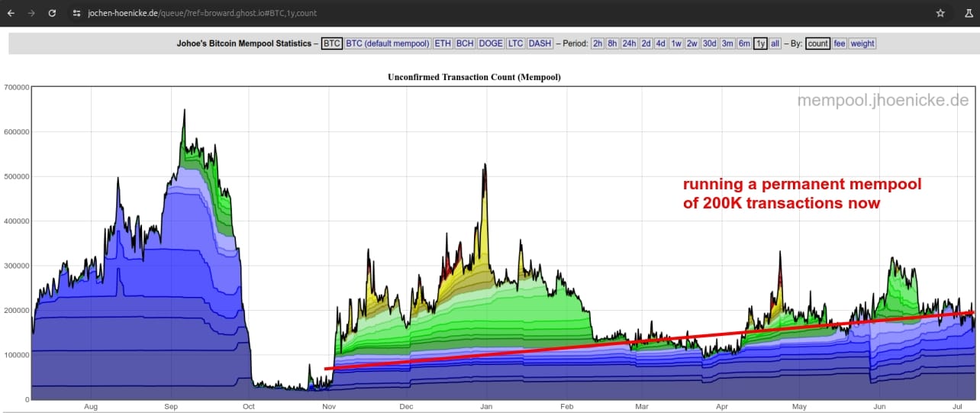This screenshot has height=413, width=980.
Task: Click the Apr x-axis label
Action: click(x=721, y=407)
